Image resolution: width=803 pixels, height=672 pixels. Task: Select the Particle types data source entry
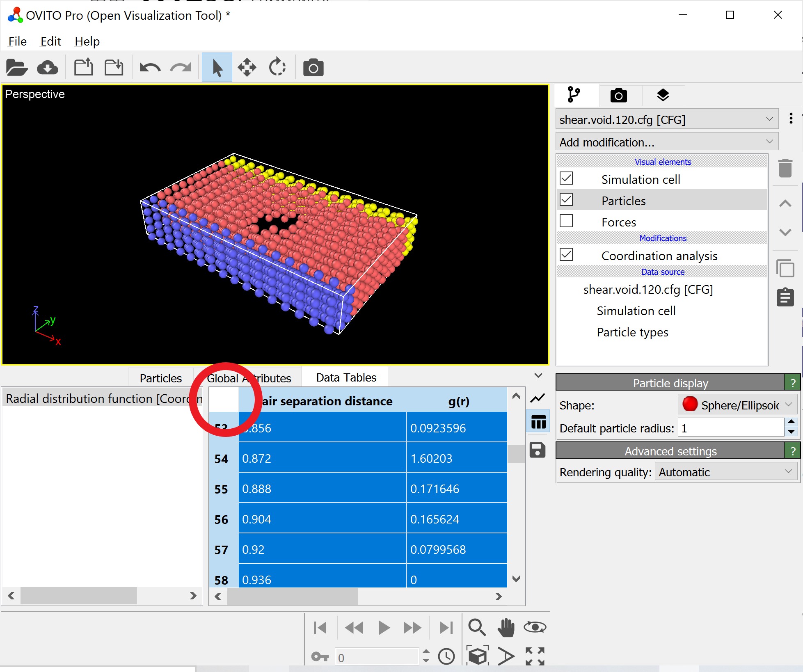click(632, 332)
